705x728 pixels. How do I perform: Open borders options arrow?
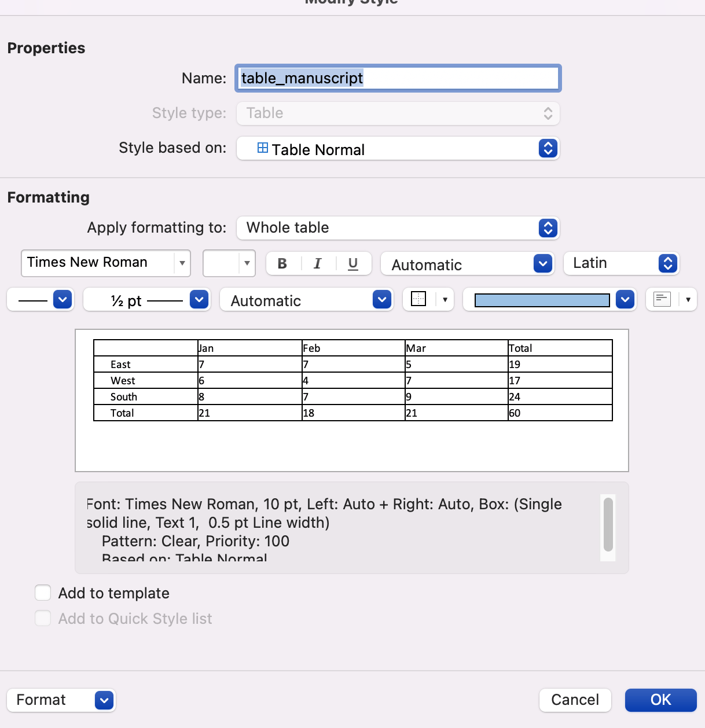[x=445, y=299]
